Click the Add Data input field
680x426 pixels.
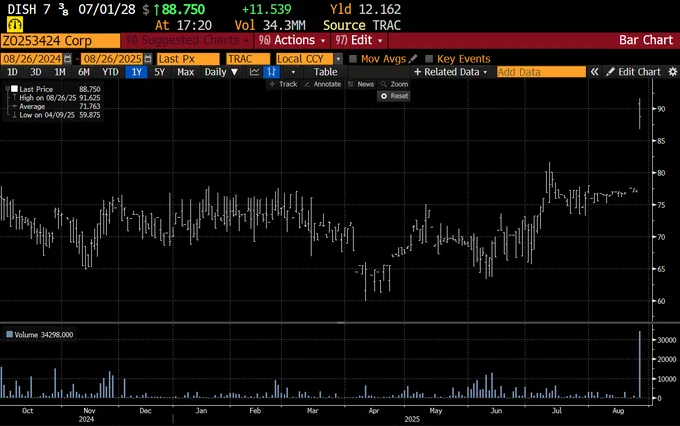(x=541, y=72)
